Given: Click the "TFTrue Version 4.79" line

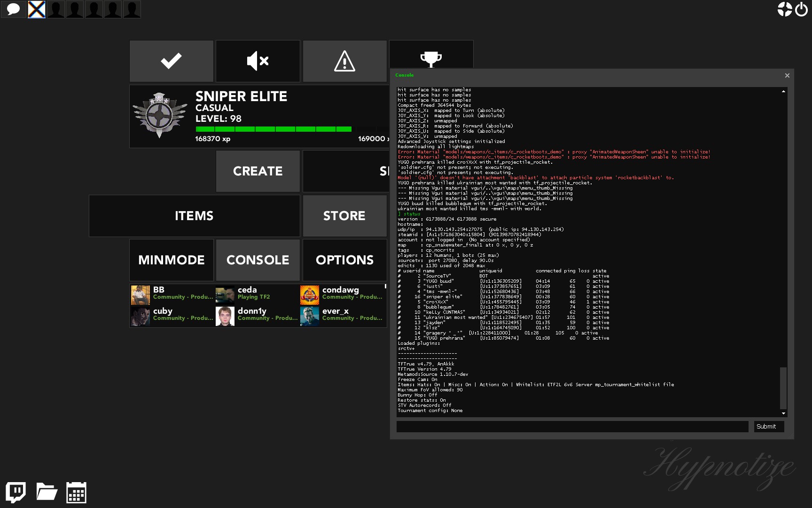Looking at the screenshot, I should pyautogui.click(x=424, y=369).
